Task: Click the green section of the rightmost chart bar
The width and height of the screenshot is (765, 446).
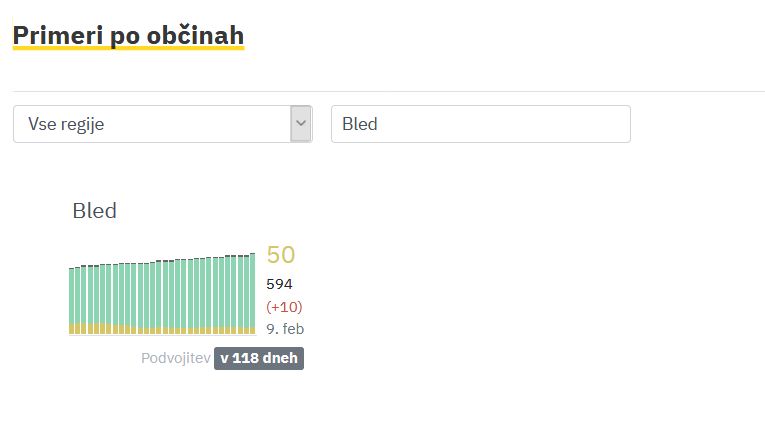Action: [x=252, y=290]
